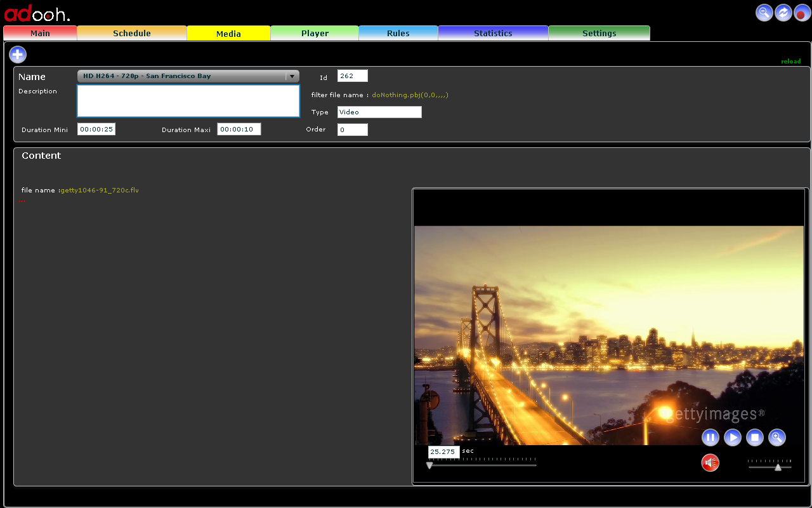
Task: Open the Settings tab
Action: 599,33
